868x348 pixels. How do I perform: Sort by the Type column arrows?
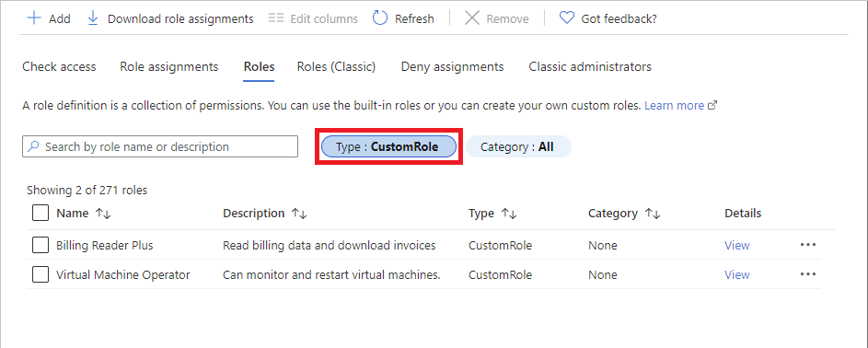pyautogui.click(x=509, y=214)
